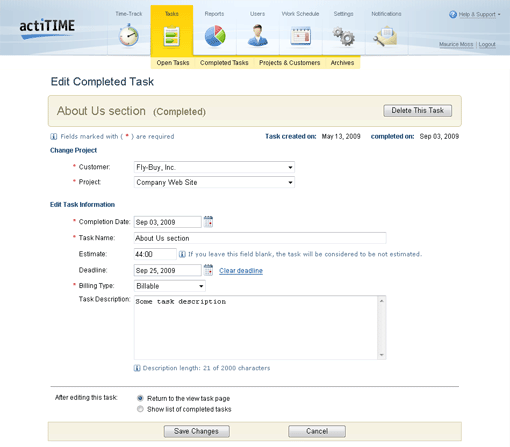Open the Time-Track stopwatch icon
Viewport: 510px width, 447px height.
click(x=128, y=35)
